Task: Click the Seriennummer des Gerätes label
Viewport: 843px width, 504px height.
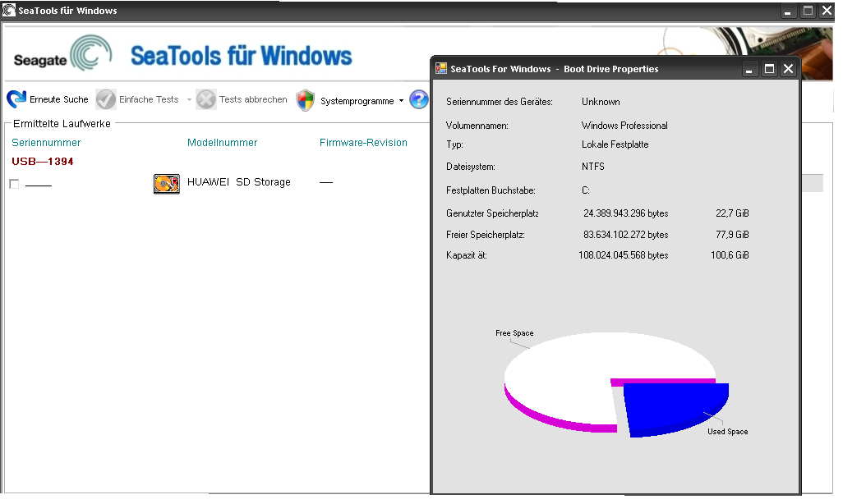Action: pyautogui.click(x=500, y=102)
